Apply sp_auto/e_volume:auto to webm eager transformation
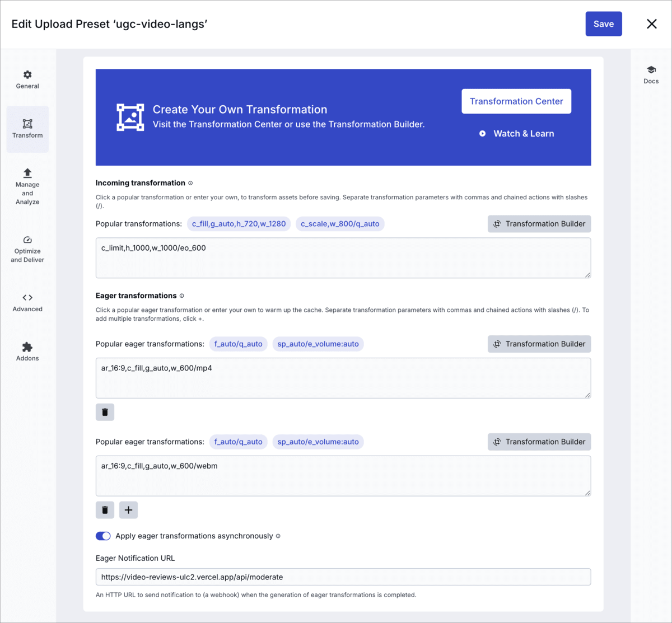Screen dimensions: 672x623 point(318,442)
